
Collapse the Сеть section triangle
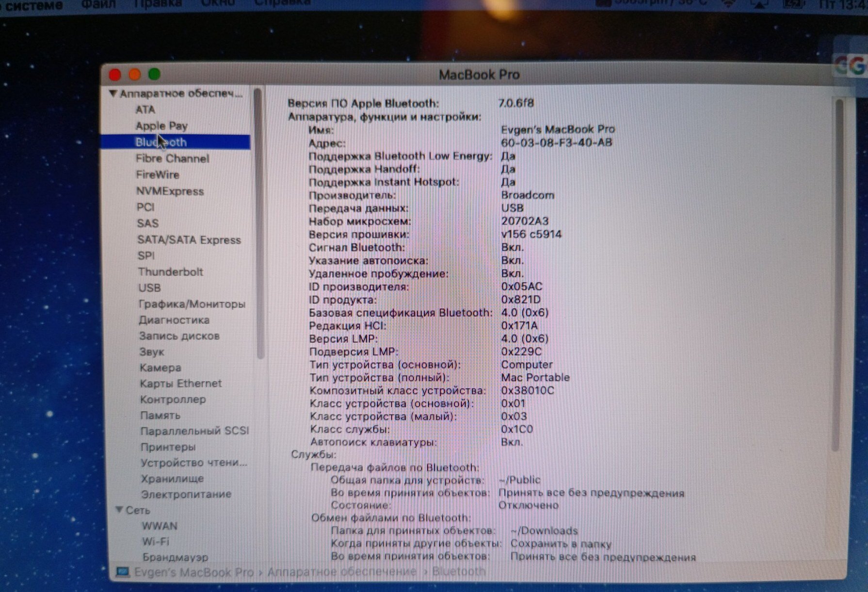[119, 510]
